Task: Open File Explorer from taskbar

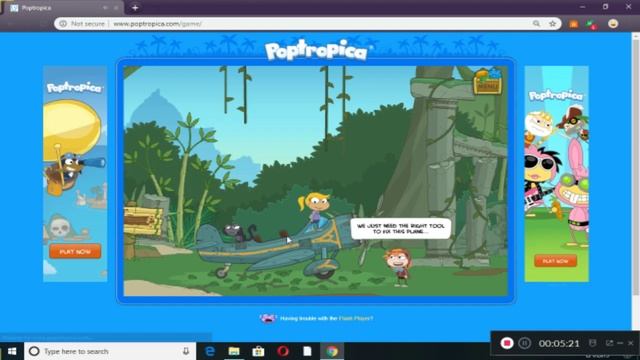Action: pos(234,351)
